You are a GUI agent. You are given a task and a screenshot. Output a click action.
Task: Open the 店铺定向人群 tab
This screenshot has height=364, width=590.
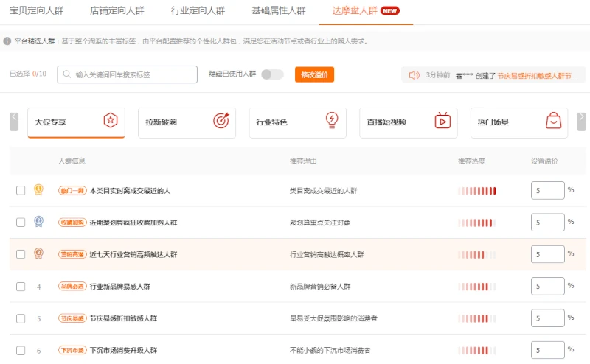[x=117, y=10]
